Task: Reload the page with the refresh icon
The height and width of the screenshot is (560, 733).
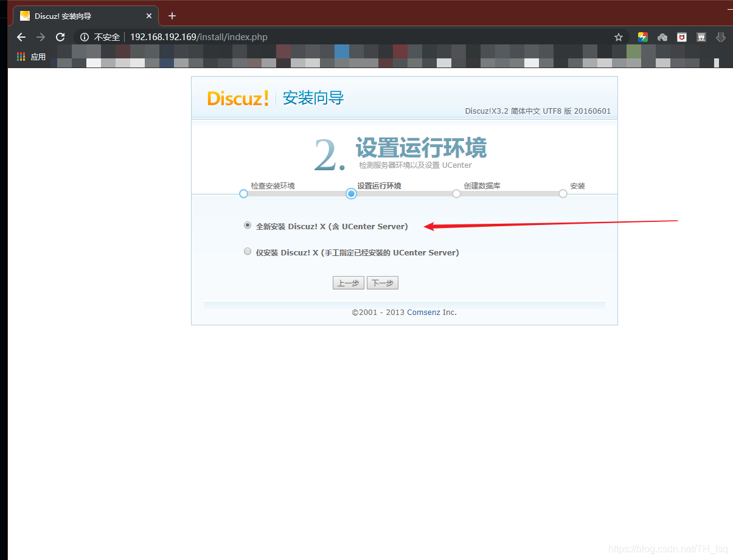Action: tap(60, 37)
